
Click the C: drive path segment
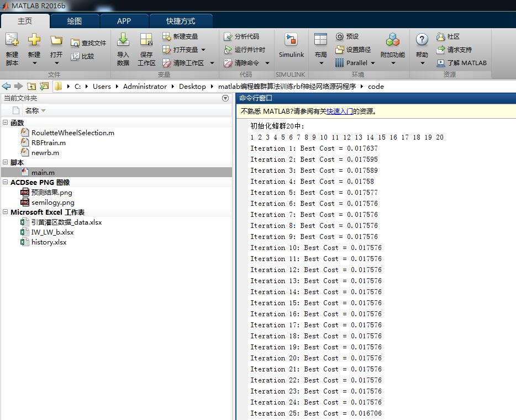77,87
